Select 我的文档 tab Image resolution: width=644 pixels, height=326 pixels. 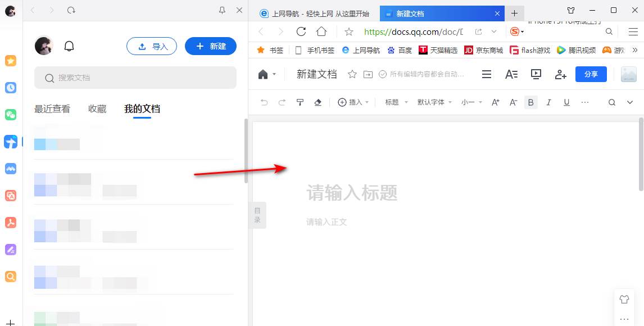click(142, 109)
